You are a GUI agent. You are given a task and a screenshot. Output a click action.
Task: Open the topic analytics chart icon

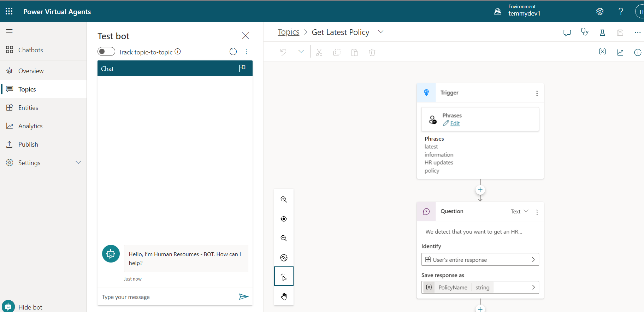[x=620, y=52]
